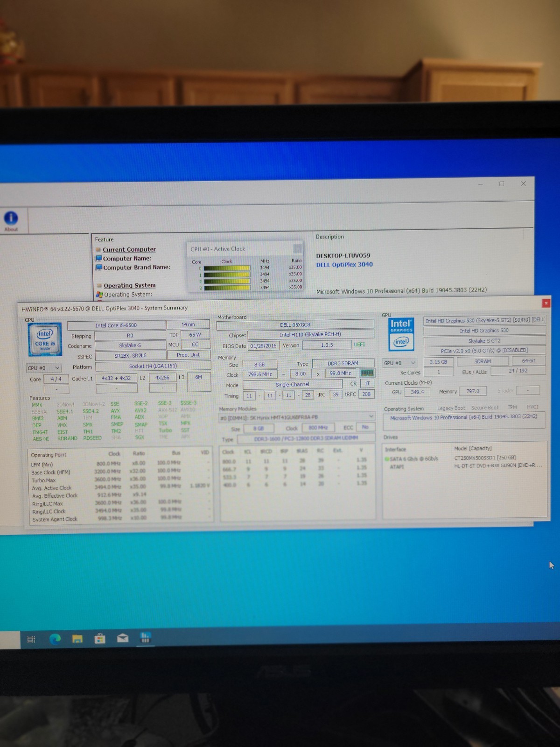Screen dimensions: 560x747
Task: Click DESKTOP-LTUVO59 description text
Action: (343, 256)
